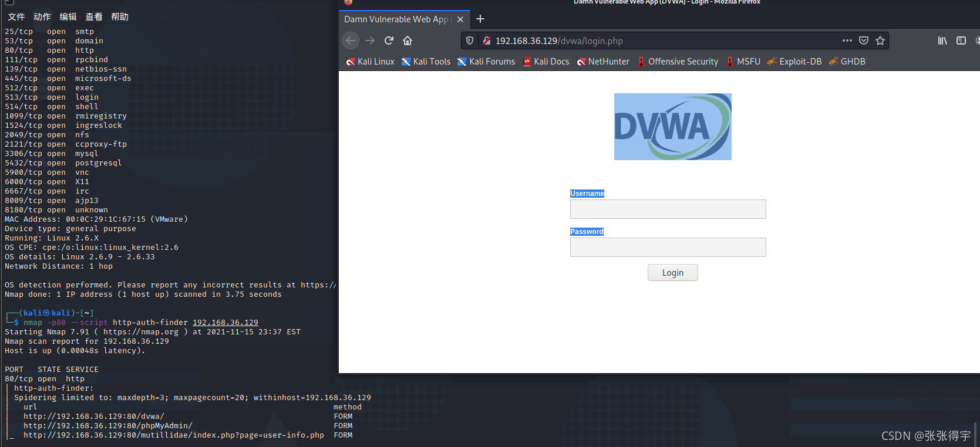Click terminal line '2121/tcp open ccproxy-ftp'

pos(66,144)
